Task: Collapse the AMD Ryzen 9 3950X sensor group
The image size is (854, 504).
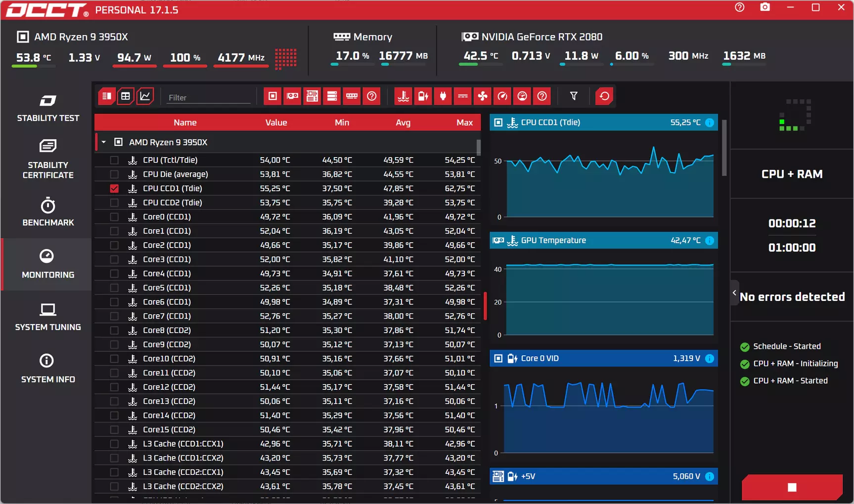Action: pyautogui.click(x=104, y=142)
